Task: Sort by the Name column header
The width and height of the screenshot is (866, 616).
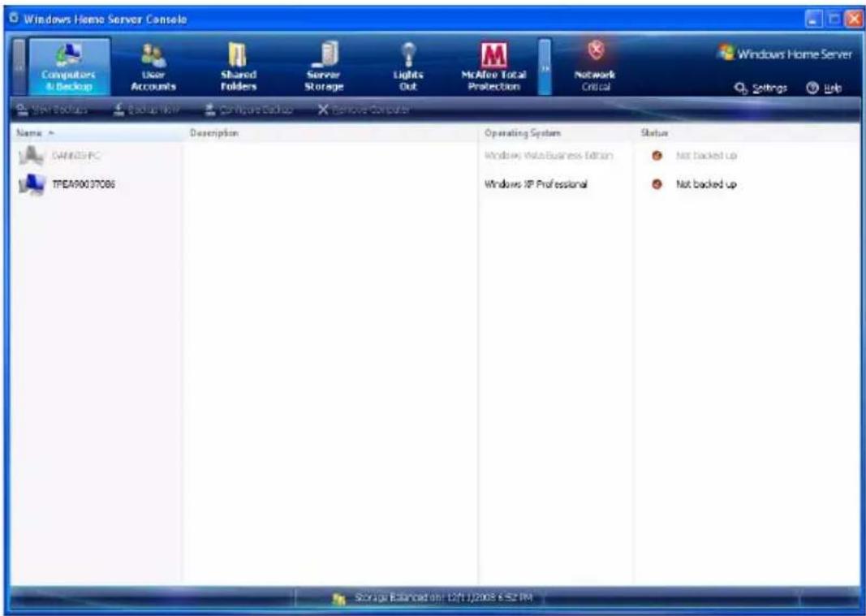Action: tap(96, 133)
